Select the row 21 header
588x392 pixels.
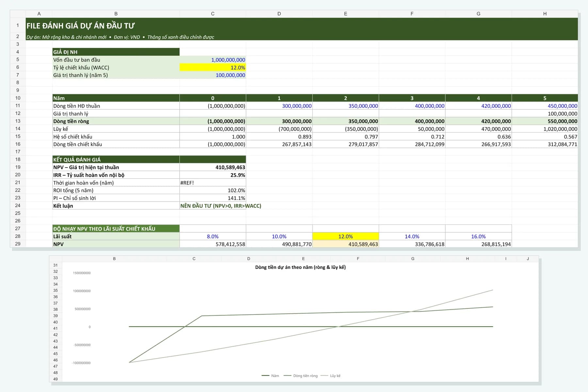tap(18, 182)
